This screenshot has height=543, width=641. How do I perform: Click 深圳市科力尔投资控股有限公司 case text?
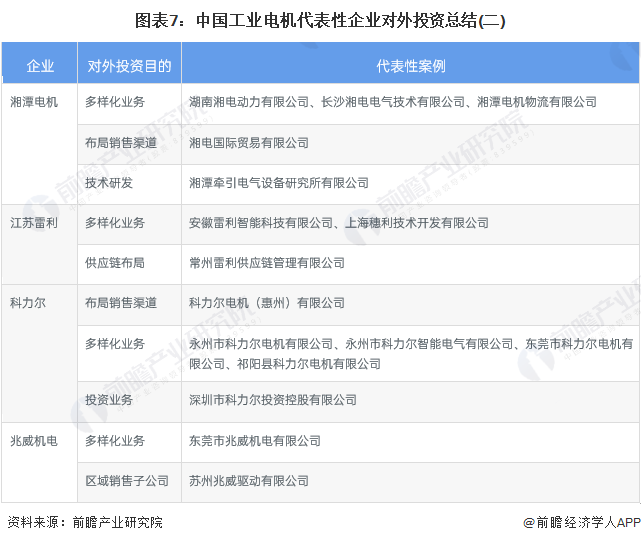pyautogui.click(x=273, y=400)
